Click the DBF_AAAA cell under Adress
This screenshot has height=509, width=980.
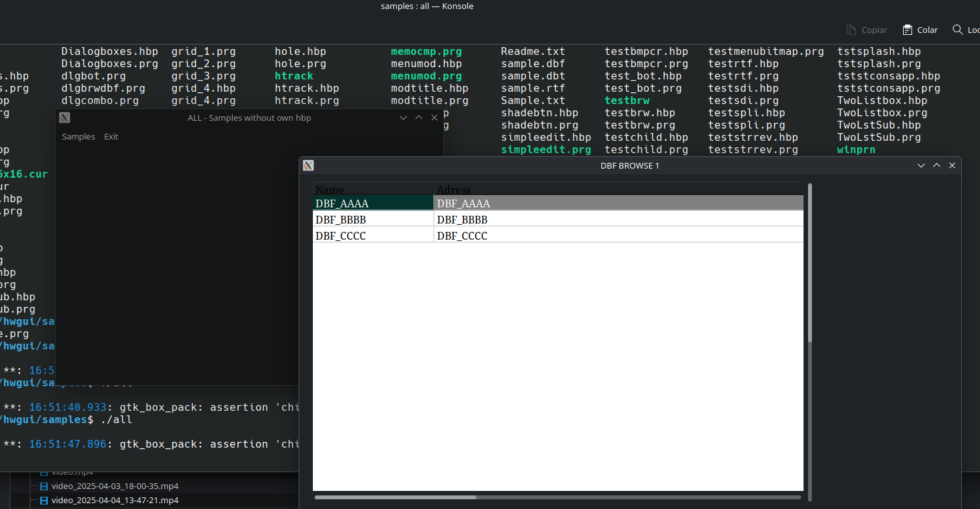click(463, 203)
